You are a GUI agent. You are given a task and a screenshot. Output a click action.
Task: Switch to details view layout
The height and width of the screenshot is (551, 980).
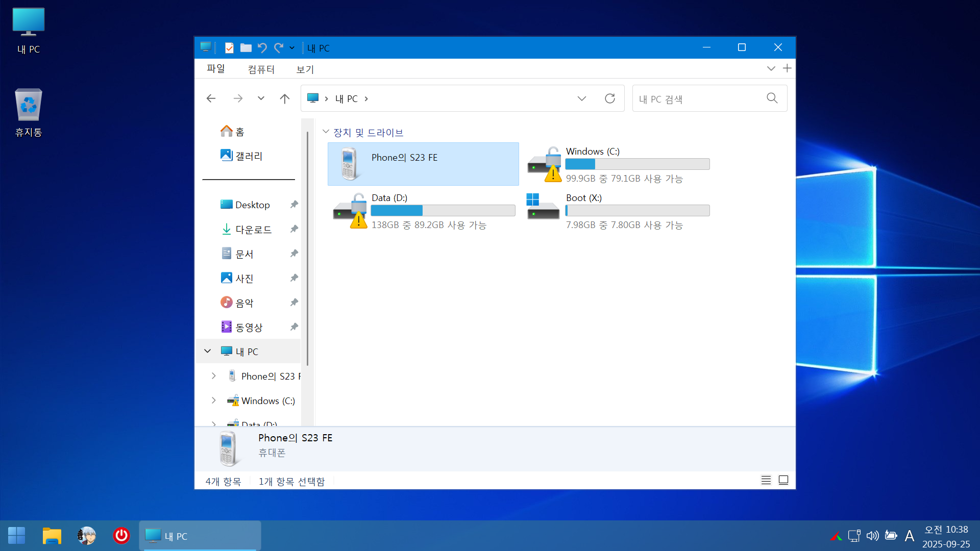pos(766,480)
